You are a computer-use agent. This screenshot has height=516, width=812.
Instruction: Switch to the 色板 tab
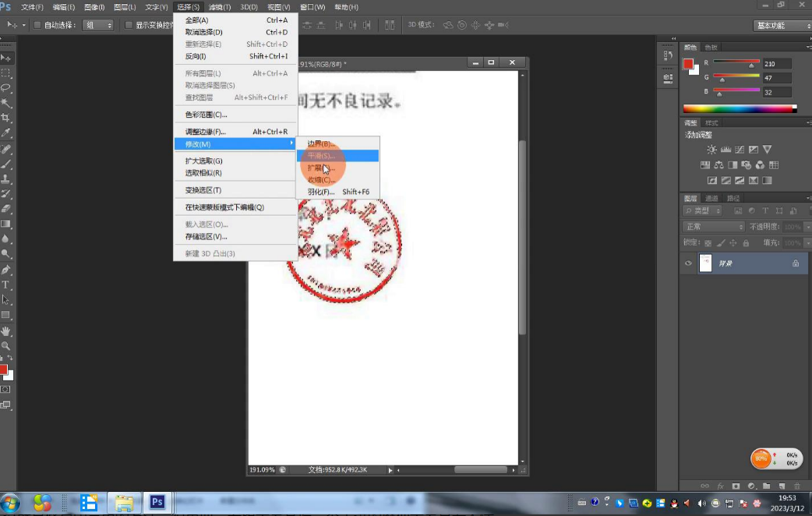pyautogui.click(x=711, y=47)
